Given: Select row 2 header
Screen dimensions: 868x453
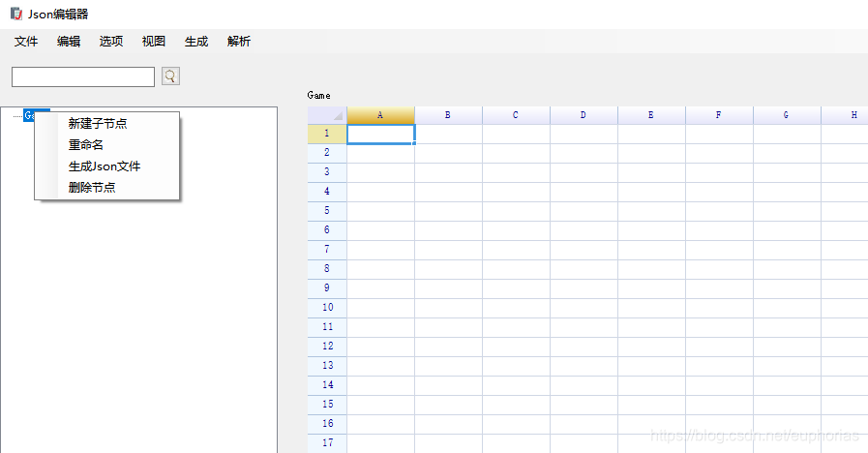Looking at the screenshot, I should coord(327,153).
